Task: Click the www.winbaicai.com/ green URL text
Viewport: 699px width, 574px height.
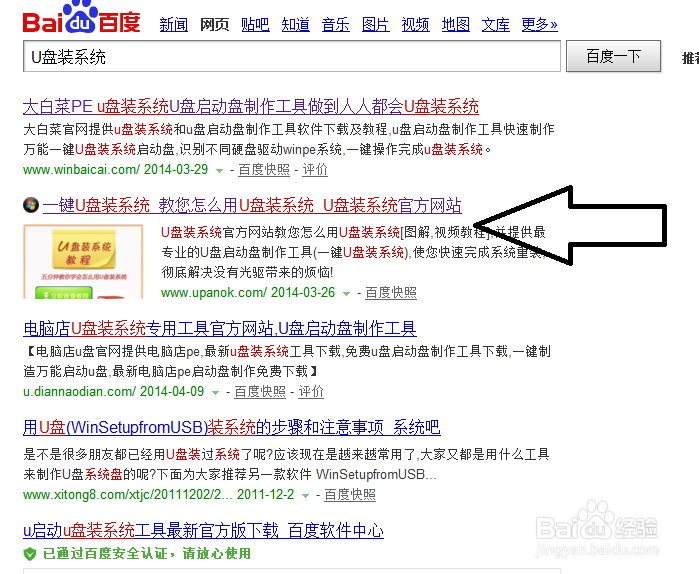Action: pos(82,170)
